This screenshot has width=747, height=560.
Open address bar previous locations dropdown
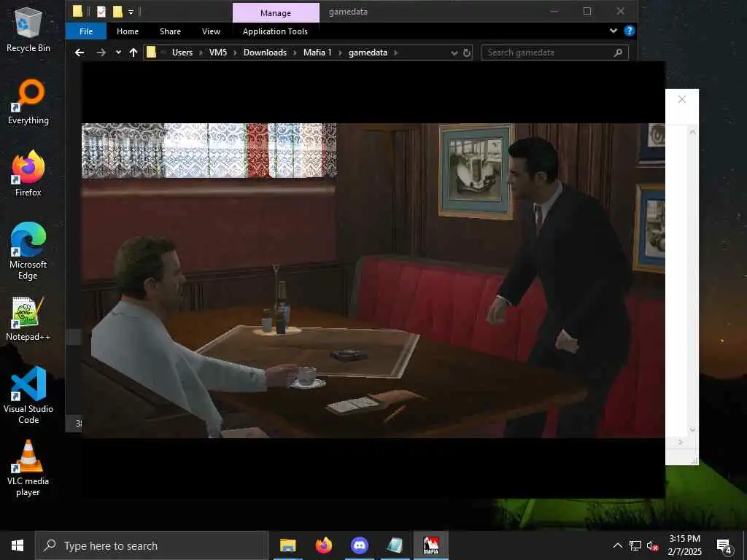(x=454, y=52)
